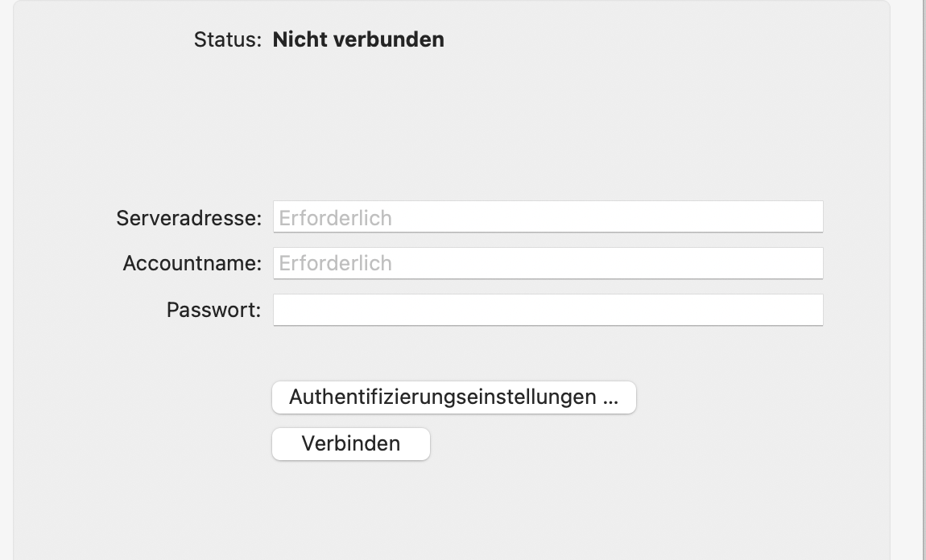Screen dimensions: 926x560
Task: Open Authentifizierungseinstellungen dialog
Action: coord(453,397)
